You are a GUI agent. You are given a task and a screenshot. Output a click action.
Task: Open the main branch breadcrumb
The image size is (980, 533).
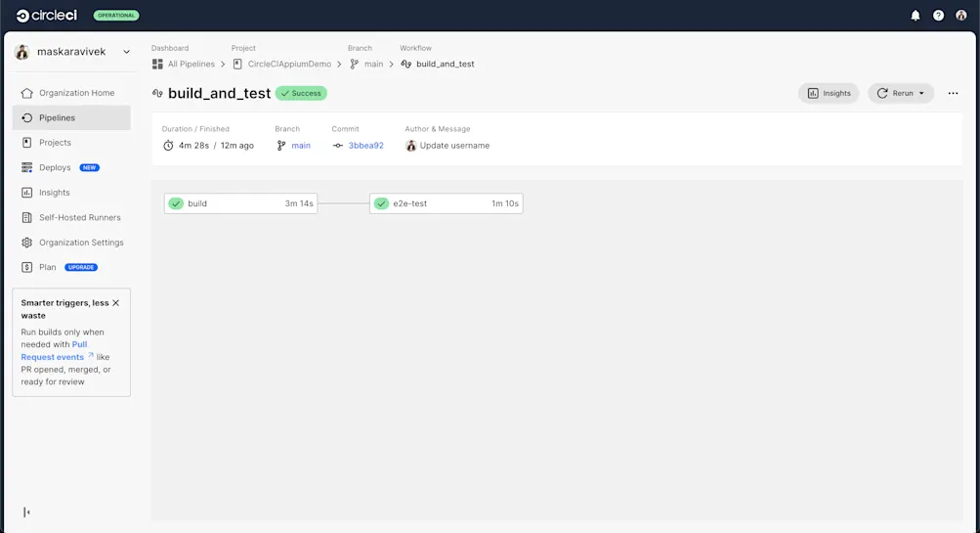[374, 64]
